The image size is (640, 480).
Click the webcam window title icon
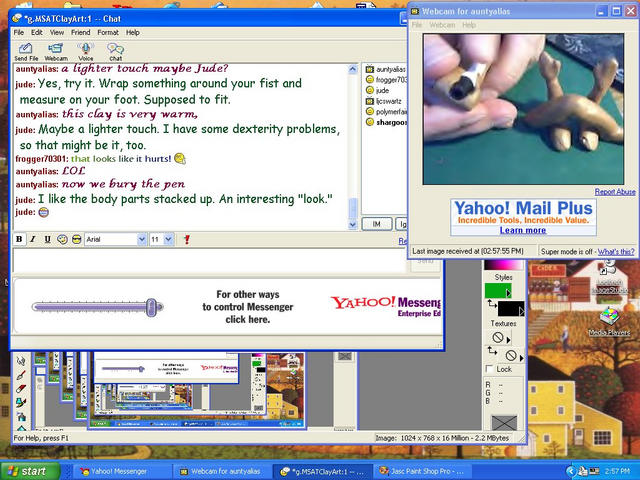pos(415,11)
